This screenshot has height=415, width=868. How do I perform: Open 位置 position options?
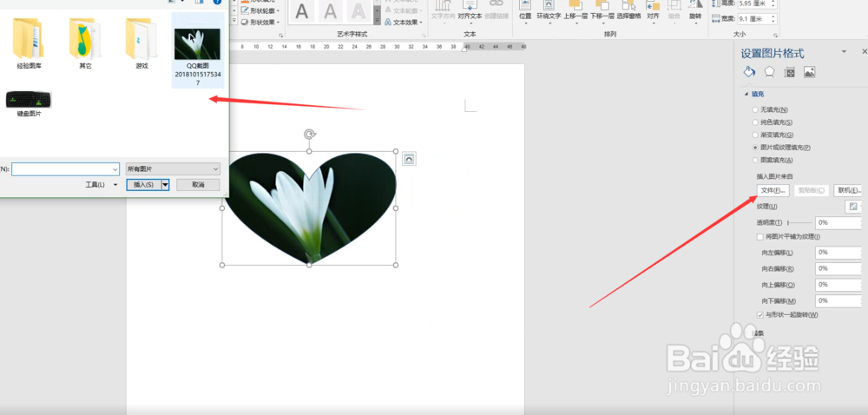(x=525, y=12)
